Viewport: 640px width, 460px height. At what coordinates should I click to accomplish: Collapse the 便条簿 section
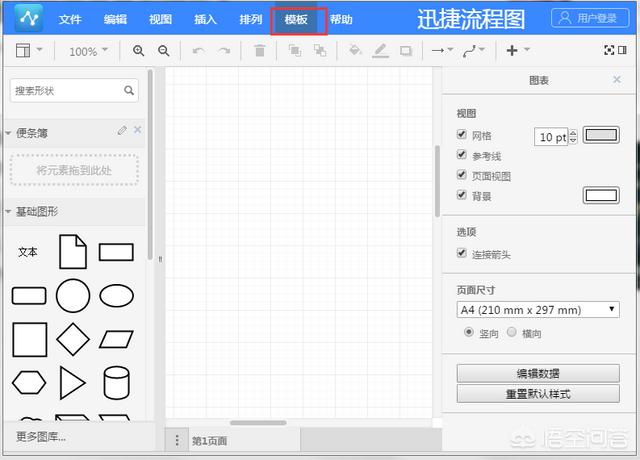tap(8, 133)
